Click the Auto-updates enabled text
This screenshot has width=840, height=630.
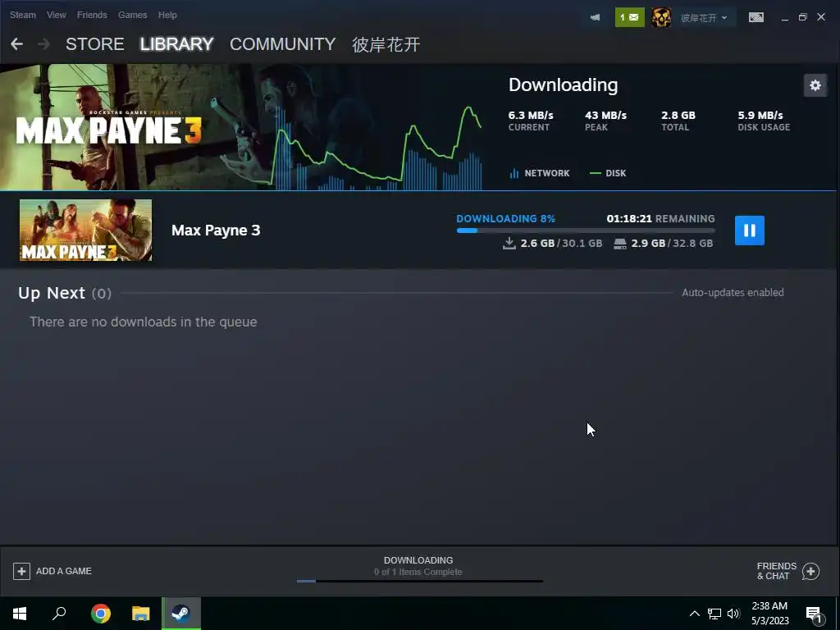(733, 293)
